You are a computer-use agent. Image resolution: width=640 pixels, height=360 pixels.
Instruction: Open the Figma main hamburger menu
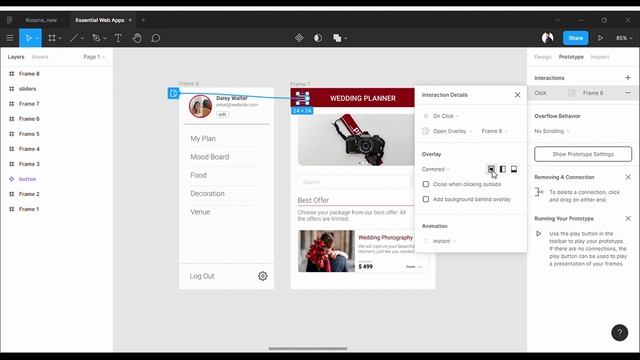click(x=10, y=38)
